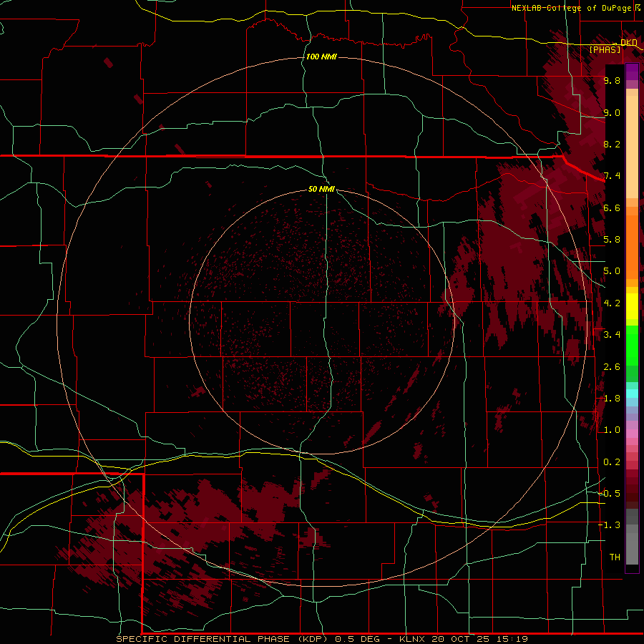Click the 50 NMI range ring label
The image size is (644, 644).
[x=321, y=189]
